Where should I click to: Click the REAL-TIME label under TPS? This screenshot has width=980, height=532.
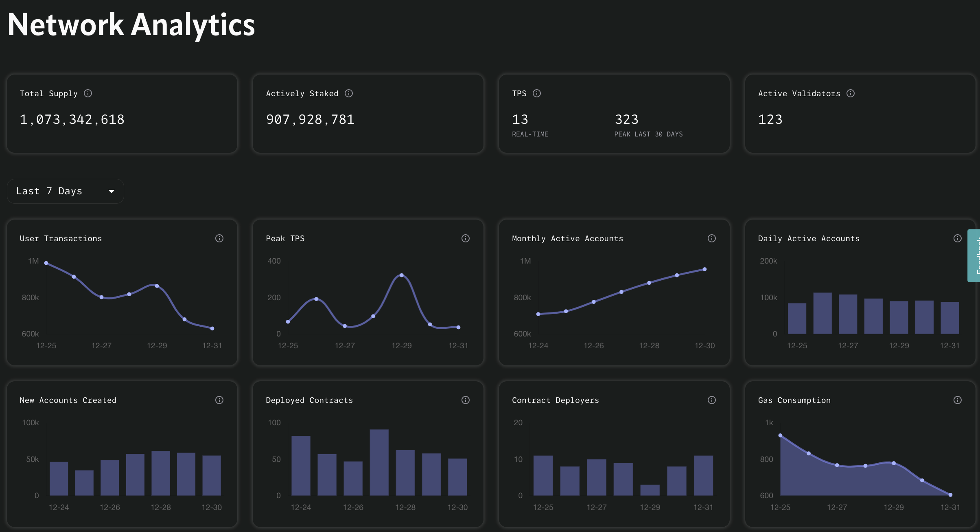pyautogui.click(x=530, y=134)
